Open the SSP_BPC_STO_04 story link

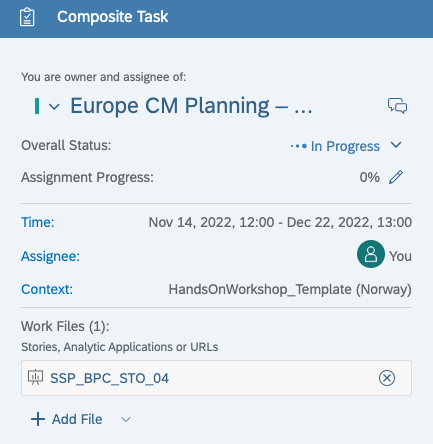110,378
